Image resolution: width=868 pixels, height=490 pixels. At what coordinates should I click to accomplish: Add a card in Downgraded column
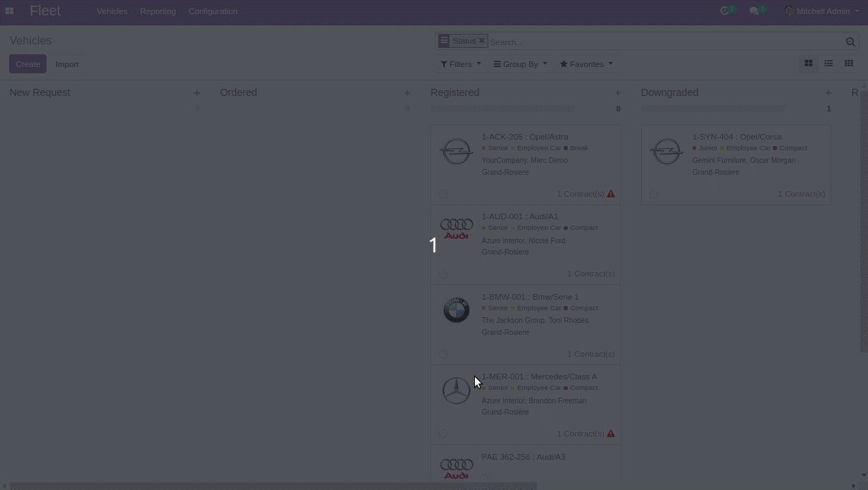[x=829, y=93]
